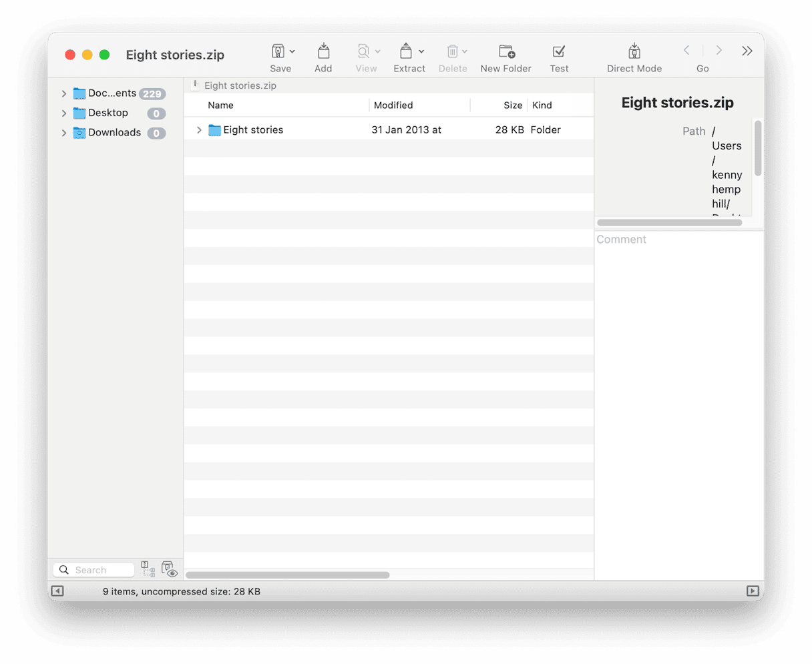Screen dimensions: 812x664
Task: Expand the Downloads folder in sidebar
Action: (x=64, y=133)
